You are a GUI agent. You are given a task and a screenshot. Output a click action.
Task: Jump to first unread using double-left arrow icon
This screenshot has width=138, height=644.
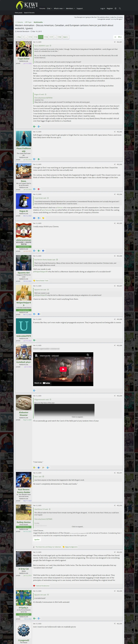point(115,37)
